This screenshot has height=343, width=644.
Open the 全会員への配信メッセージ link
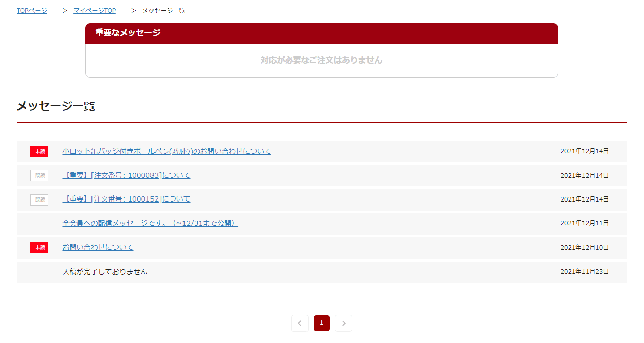click(x=150, y=223)
